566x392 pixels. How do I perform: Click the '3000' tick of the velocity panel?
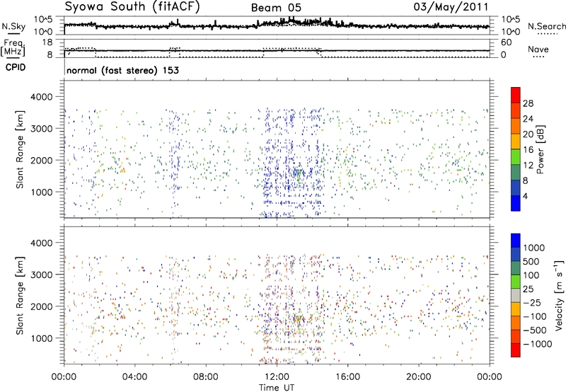point(42,275)
